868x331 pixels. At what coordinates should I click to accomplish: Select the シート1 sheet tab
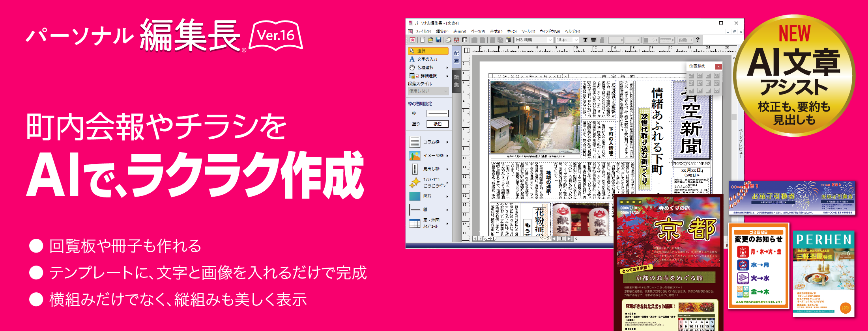pos(489,239)
